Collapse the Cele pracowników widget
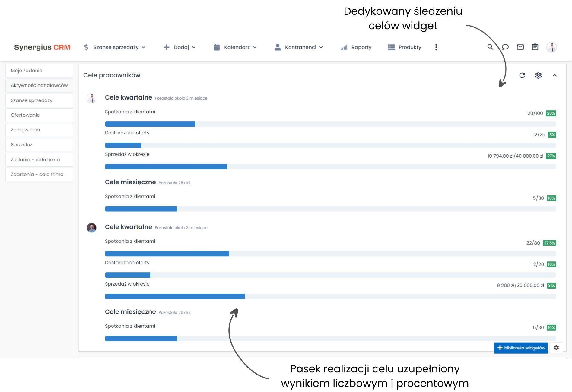This screenshot has height=392, width=572. coord(555,75)
